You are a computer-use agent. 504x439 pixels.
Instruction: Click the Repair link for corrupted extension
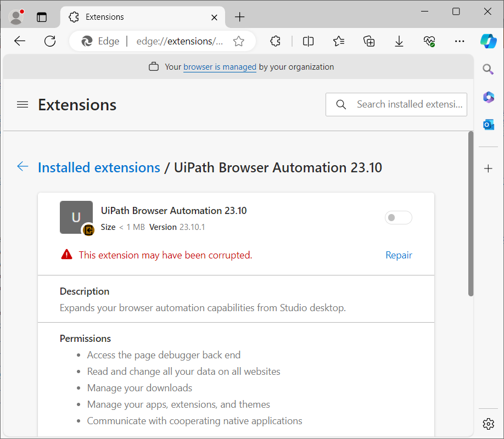pos(399,255)
